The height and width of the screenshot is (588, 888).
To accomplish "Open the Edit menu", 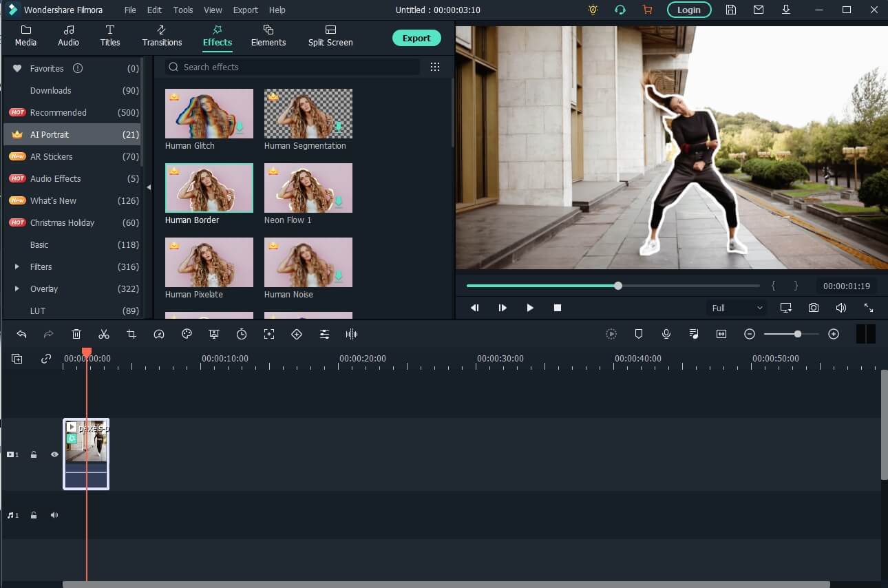I will (x=154, y=10).
